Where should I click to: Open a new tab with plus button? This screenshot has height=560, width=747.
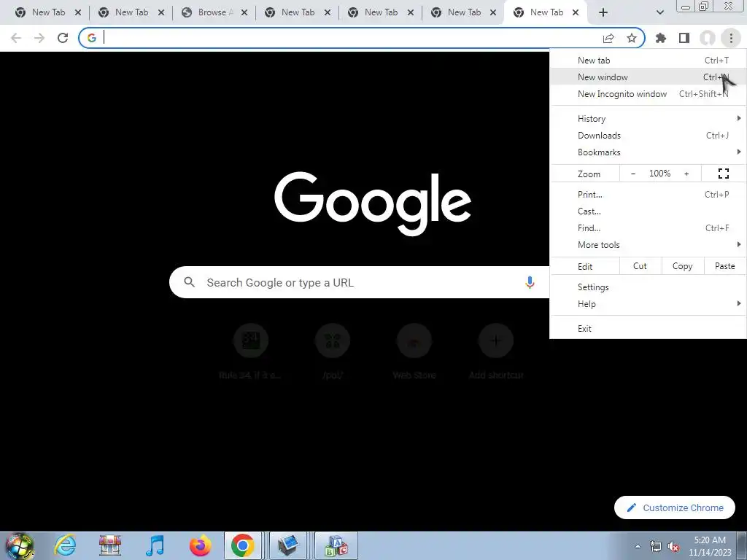point(603,12)
